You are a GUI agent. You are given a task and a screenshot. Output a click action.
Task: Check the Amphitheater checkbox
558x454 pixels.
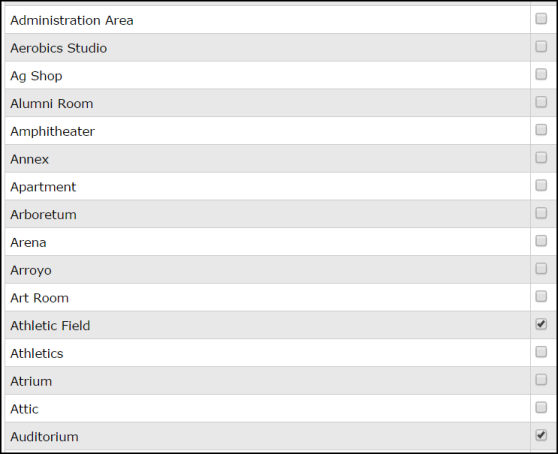coord(541,130)
